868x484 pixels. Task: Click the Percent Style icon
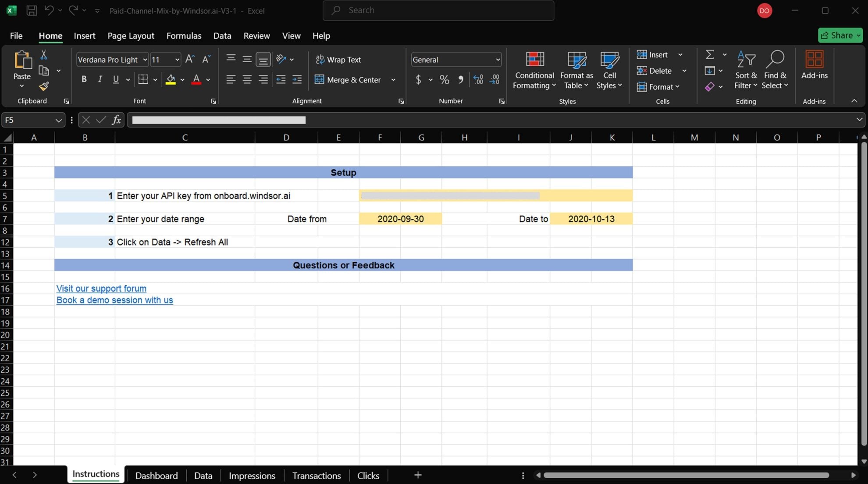point(444,80)
